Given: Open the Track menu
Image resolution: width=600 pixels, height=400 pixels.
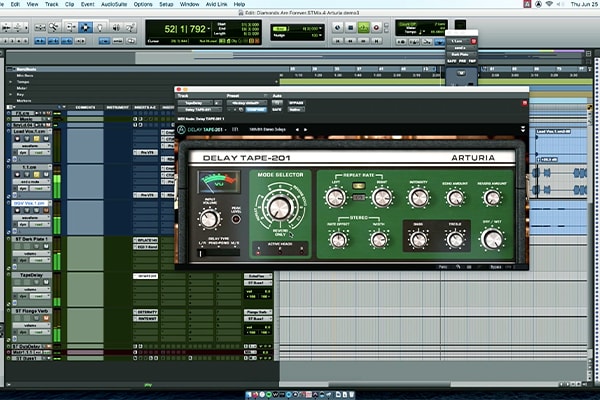Looking at the screenshot, I should click(x=51, y=4).
